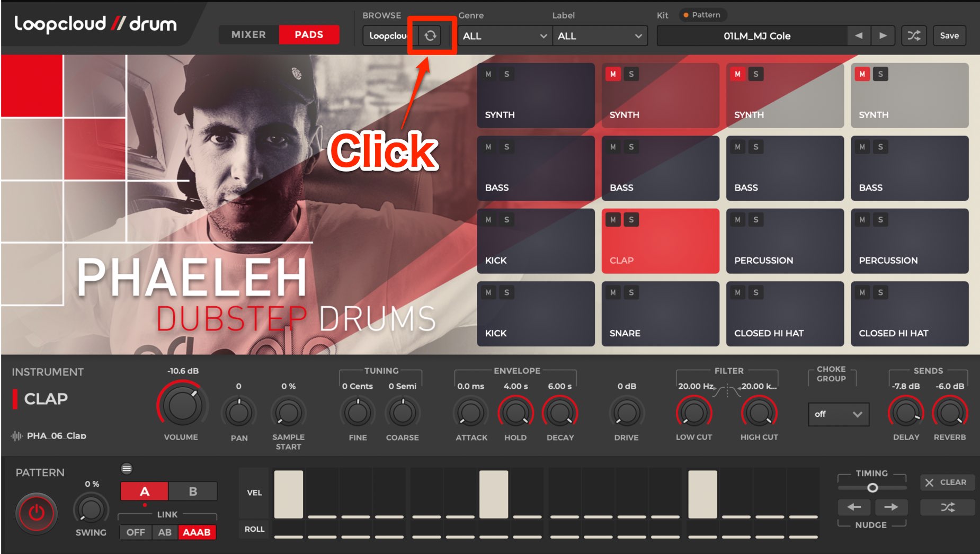Toggle the Pattern radio option
This screenshot has width=980, height=554.
[702, 15]
